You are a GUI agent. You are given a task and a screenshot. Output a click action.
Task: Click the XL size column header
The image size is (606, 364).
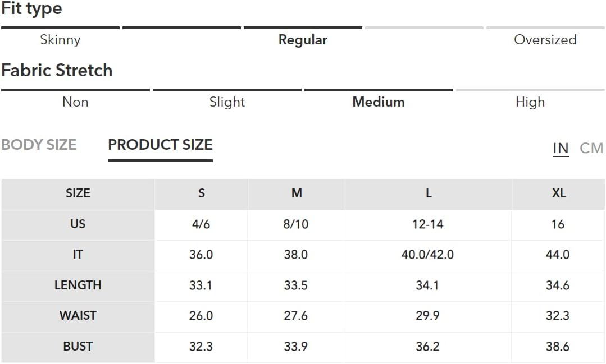click(558, 193)
